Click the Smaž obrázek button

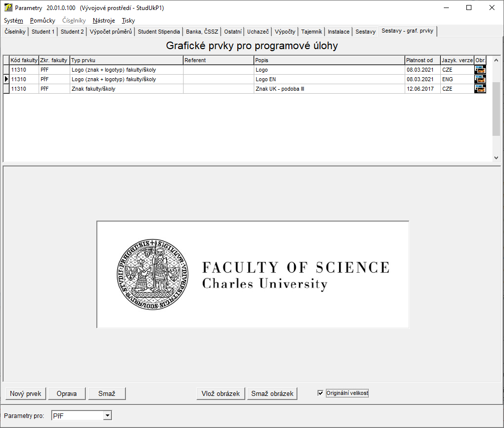tap(272, 393)
